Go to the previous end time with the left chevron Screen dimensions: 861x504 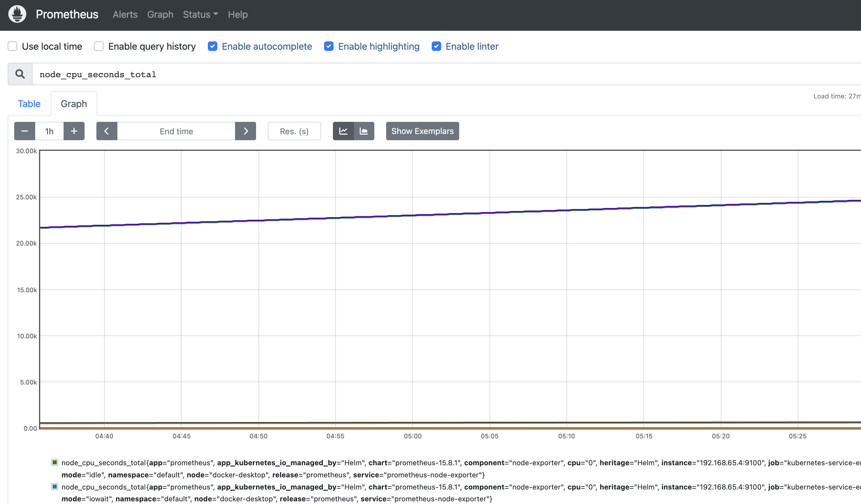(x=107, y=131)
